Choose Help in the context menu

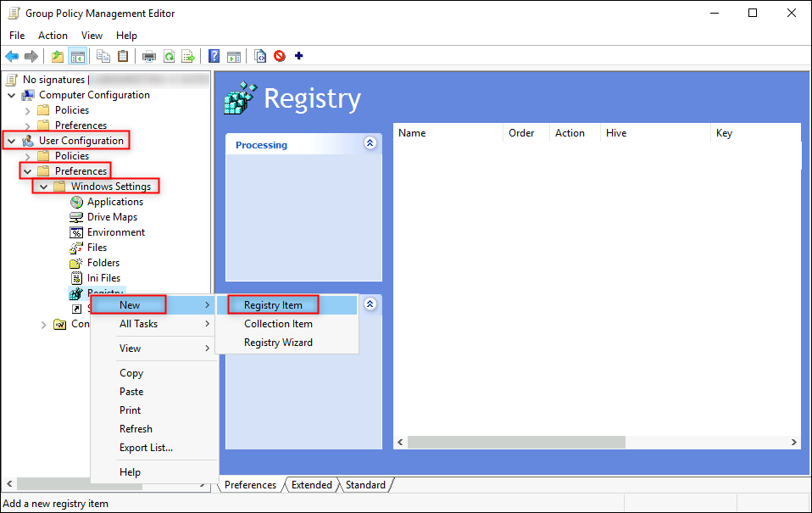(153, 472)
